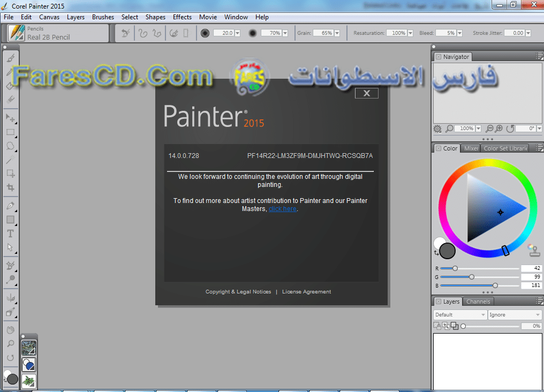Select the Perspective Guides tool
This screenshot has width=544, height=392.
[10, 312]
